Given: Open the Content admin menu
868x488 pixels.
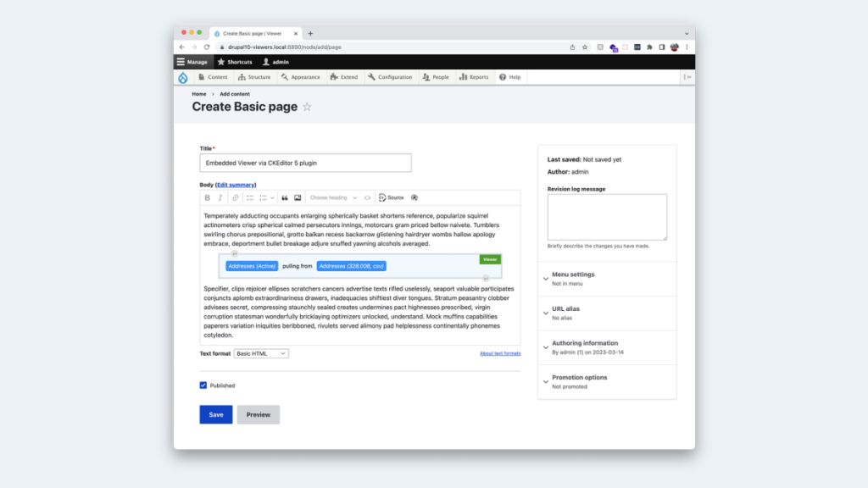Looking at the screenshot, I should 213,77.
